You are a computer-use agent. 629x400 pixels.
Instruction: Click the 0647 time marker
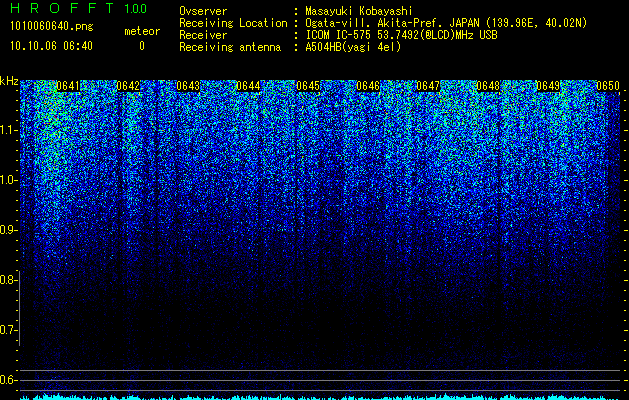coord(428,86)
